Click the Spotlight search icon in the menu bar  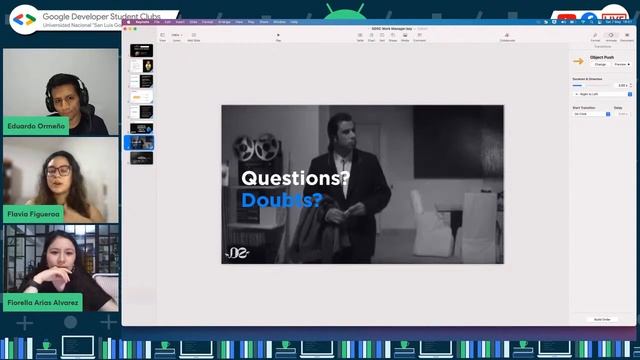pos(591,22)
